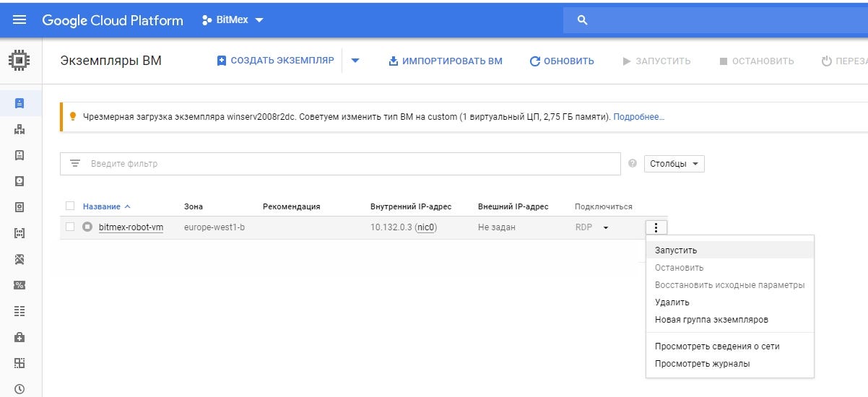Click the warning lightbulb icon
The image size is (868, 397).
(x=73, y=116)
